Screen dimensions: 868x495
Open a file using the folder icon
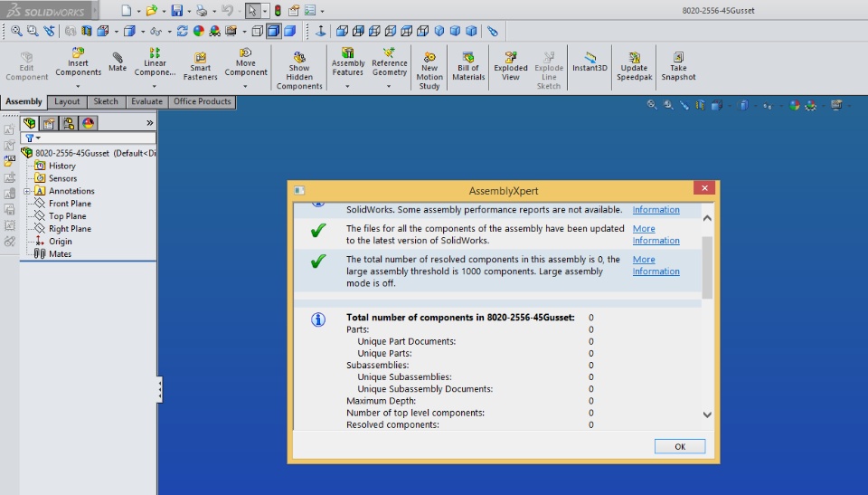pos(152,11)
